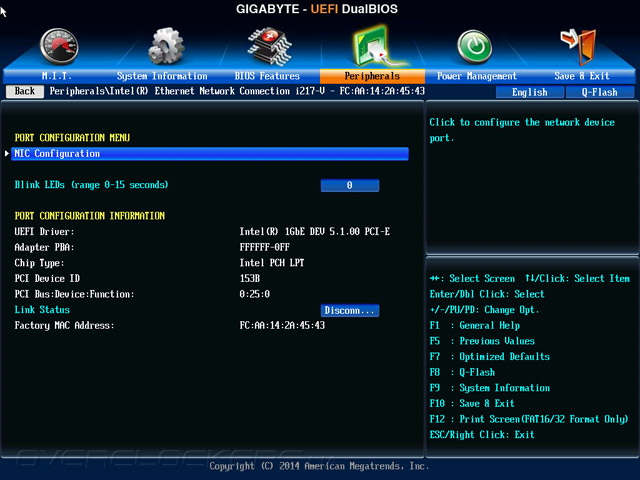640x480 pixels.
Task: Click the NIC Configuration arrow marker
Action: tap(7, 153)
